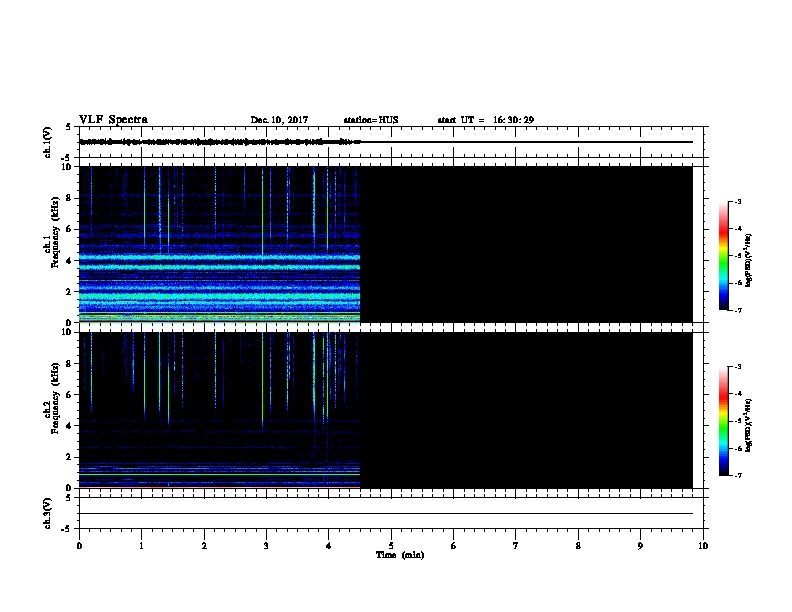Click the bright 4 kHz band in ch.1 spectrogram
Viewport: 792px width, 612px height.
click(220, 258)
